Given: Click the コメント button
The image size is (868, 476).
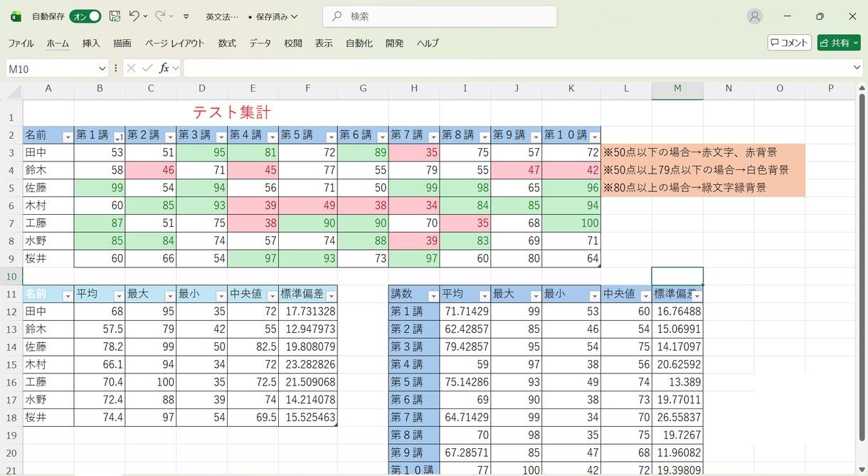Looking at the screenshot, I should pyautogui.click(x=790, y=43).
